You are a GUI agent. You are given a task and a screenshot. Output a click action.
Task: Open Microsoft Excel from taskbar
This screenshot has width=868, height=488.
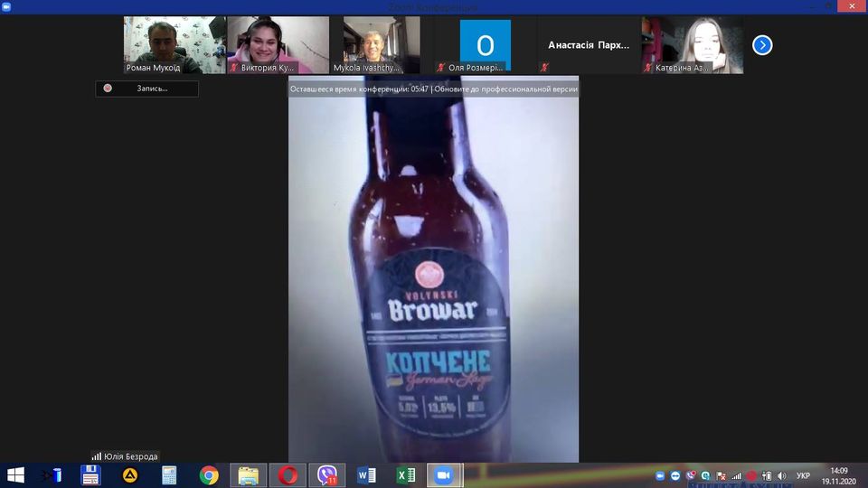(406, 475)
